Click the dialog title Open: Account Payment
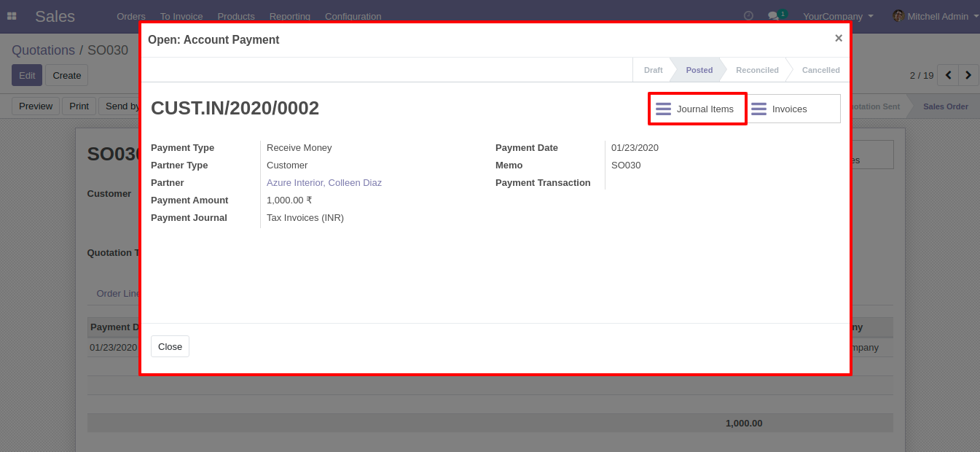Screen dimensions: 980x452 [213, 39]
